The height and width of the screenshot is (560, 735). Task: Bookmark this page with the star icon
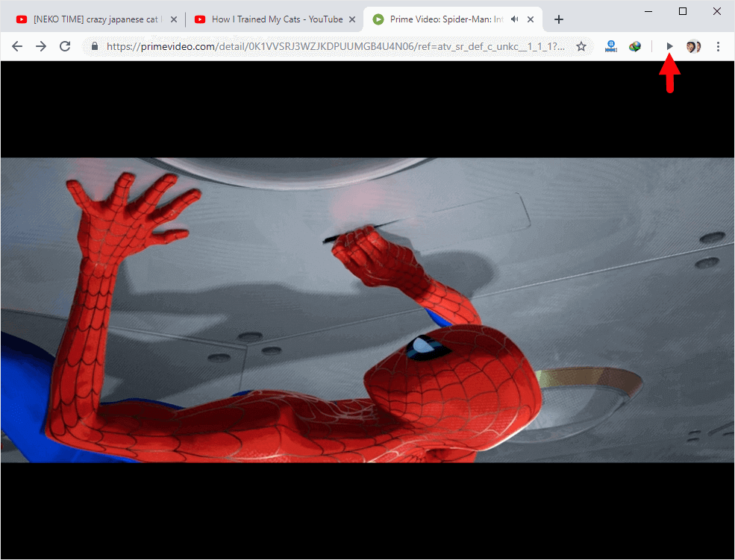pos(581,46)
